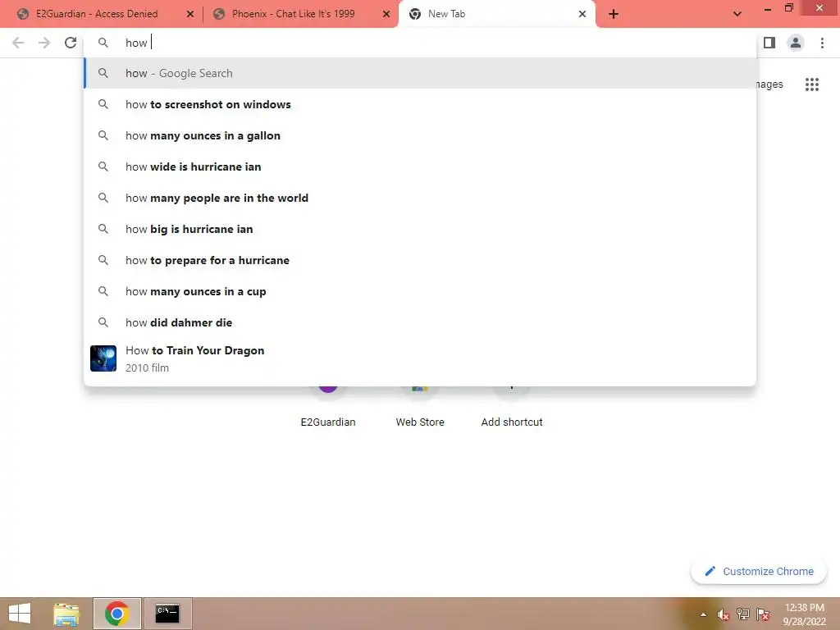Viewport: 840px width, 630px height.
Task: Select 'how many ounces in a cup'
Action: (x=420, y=291)
